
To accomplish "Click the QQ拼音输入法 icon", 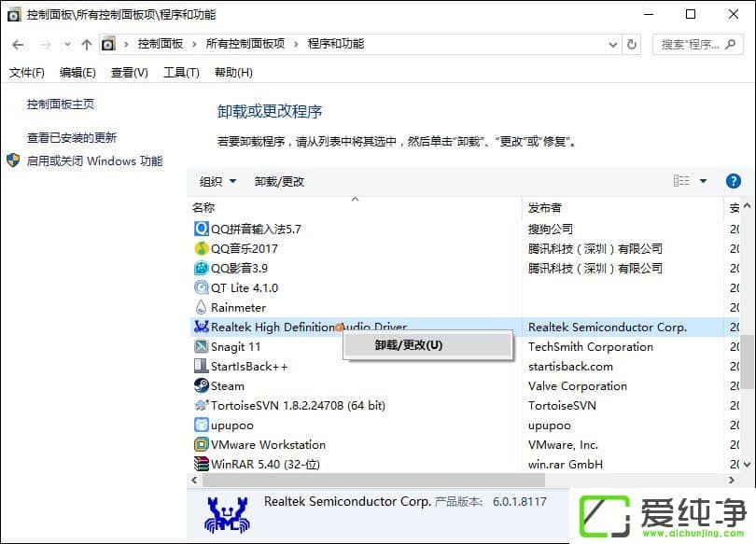I will (202, 229).
